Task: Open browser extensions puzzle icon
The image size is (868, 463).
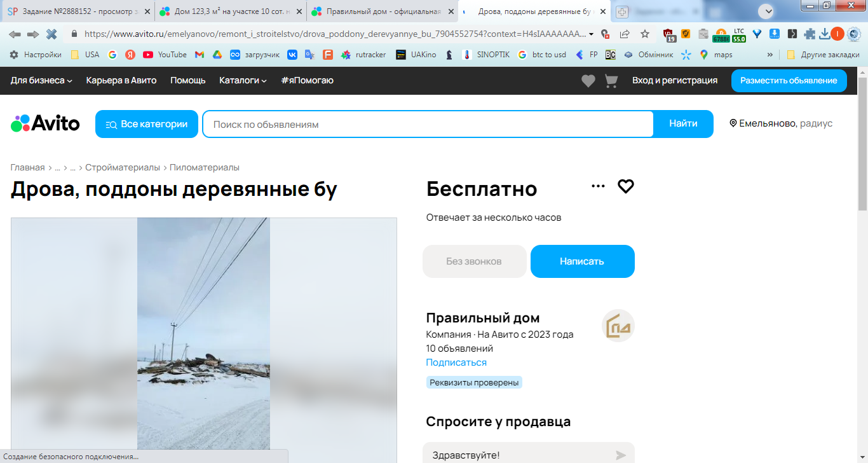Action: click(810, 34)
